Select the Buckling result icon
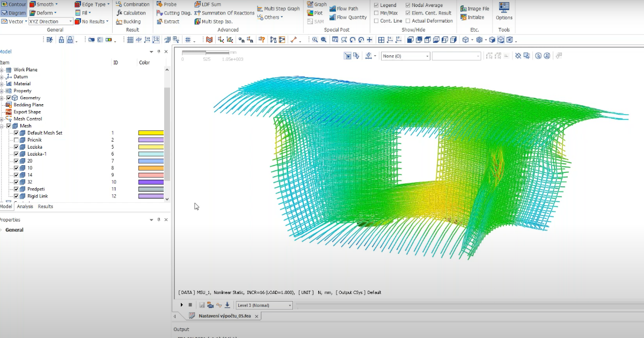 point(120,21)
